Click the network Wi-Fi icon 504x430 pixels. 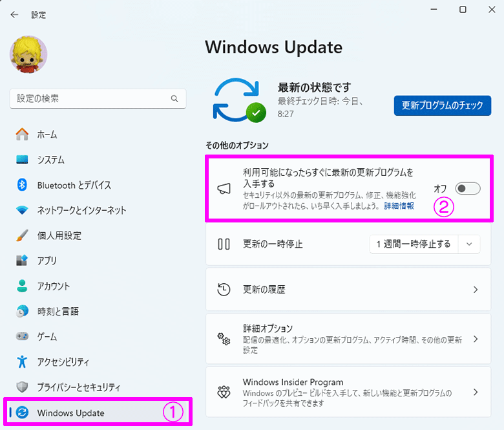coord(22,210)
